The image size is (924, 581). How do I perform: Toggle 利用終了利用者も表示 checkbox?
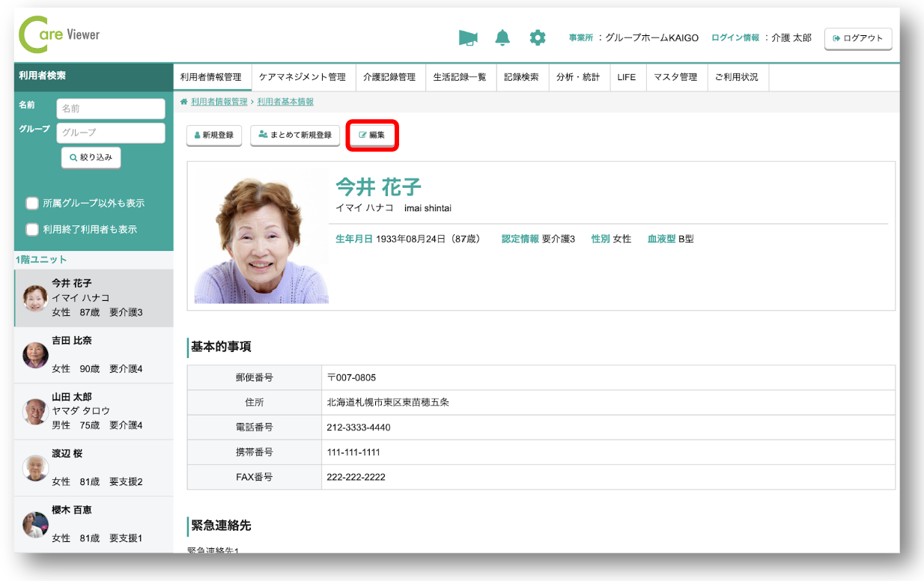point(32,229)
